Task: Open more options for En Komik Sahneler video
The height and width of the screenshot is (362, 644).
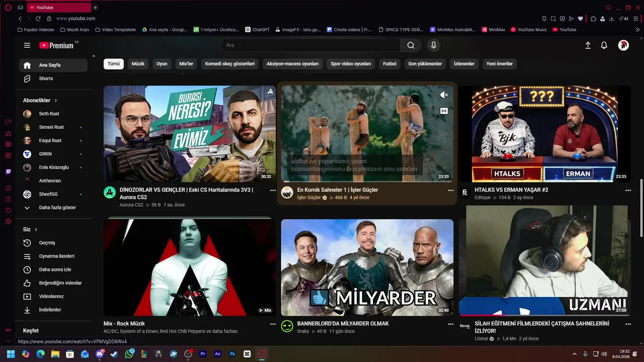Action: (451, 191)
